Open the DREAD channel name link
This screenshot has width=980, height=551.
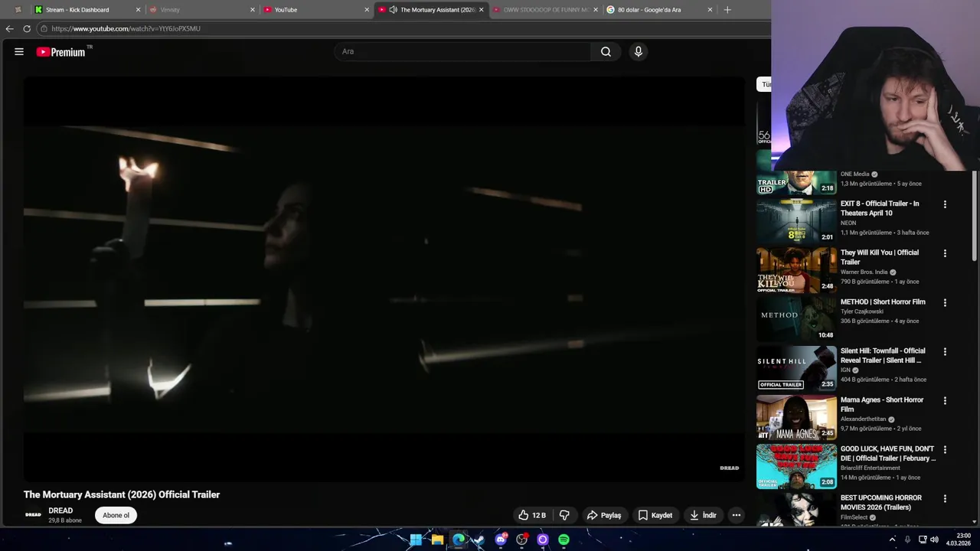[x=60, y=510]
